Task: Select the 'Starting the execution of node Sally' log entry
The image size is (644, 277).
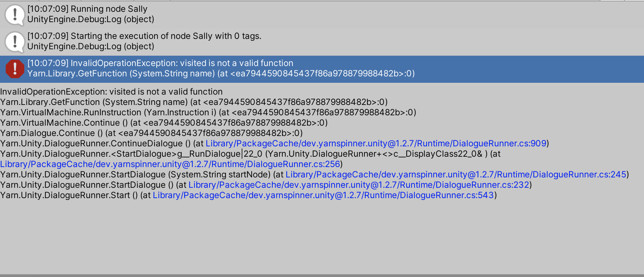Action: coord(143,36)
